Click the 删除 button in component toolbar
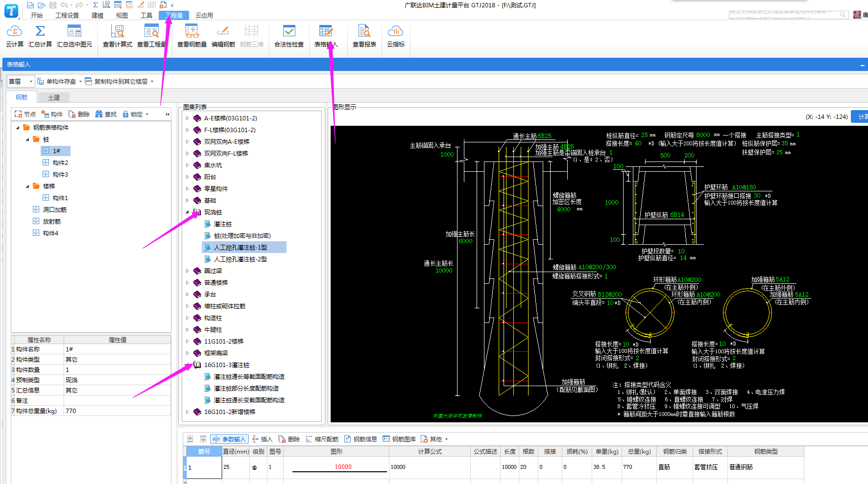Viewport: 868px width, 484px height. (79, 114)
